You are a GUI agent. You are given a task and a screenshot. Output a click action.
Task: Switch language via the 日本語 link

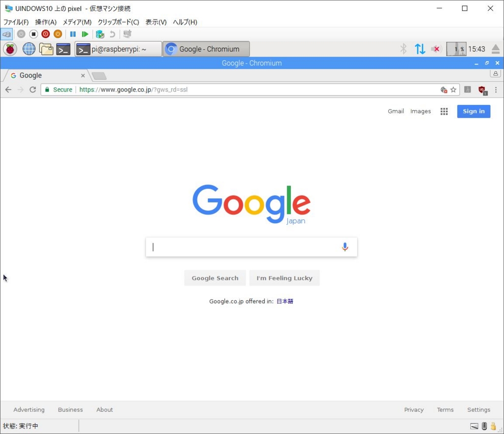(285, 301)
